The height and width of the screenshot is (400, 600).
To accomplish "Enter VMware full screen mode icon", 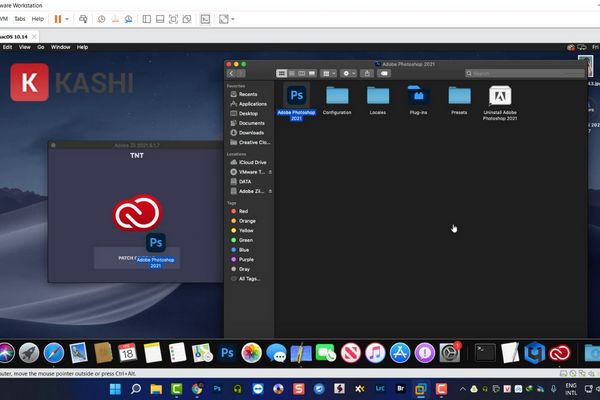I will click(x=173, y=19).
